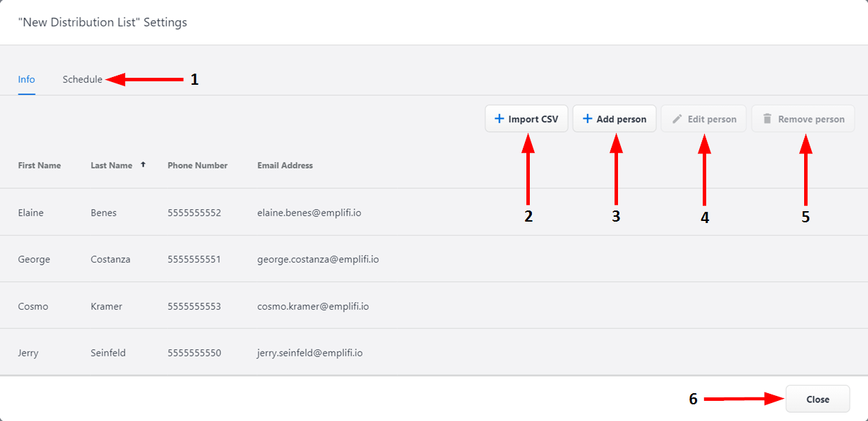Sort by Phone Number column header
The height and width of the screenshot is (421, 868).
pyautogui.click(x=197, y=165)
